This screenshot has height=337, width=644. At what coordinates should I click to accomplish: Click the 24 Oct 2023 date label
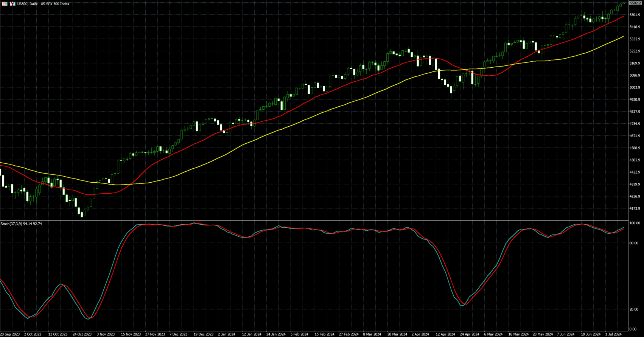click(x=82, y=334)
